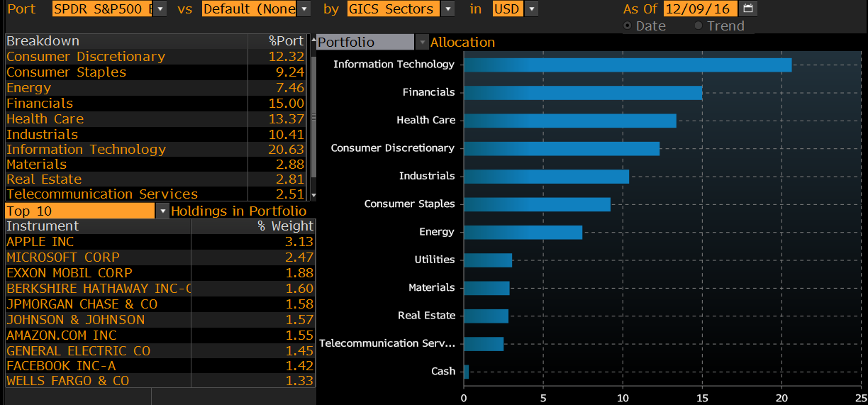Image resolution: width=868 pixels, height=405 pixels.
Task: Click the SPDR S&P500 portfolio field
Action: (x=103, y=9)
